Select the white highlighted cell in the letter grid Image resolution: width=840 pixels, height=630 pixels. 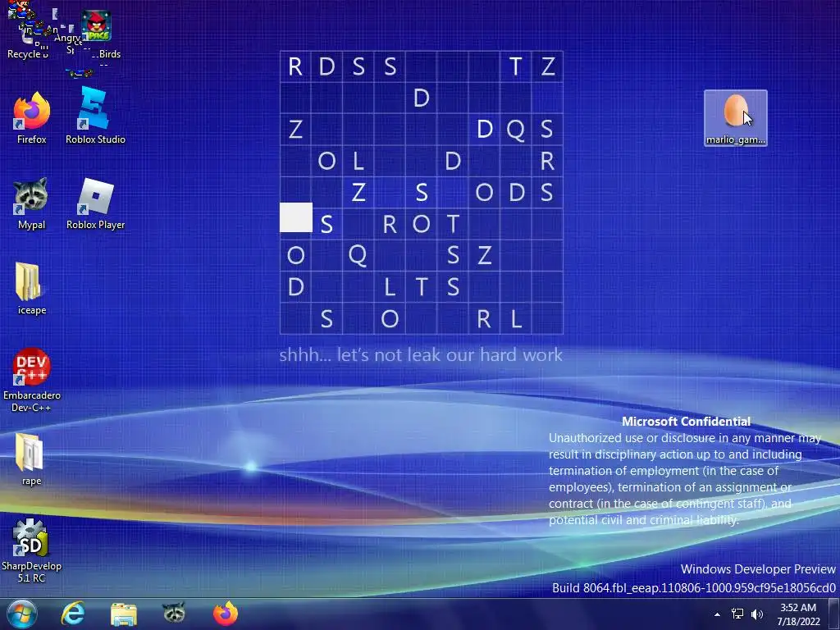pyautogui.click(x=295, y=217)
